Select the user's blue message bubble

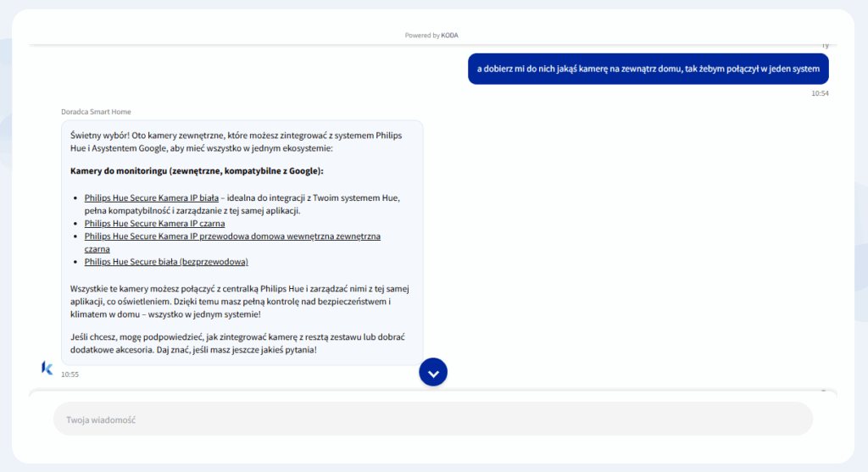(648, 69)
